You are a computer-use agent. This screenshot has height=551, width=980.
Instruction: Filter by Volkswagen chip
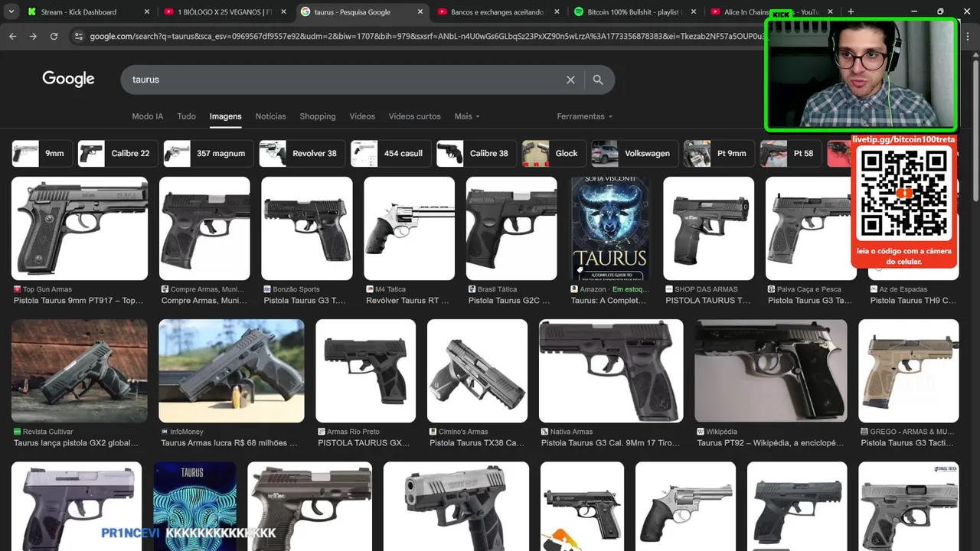tap(635, 153)
